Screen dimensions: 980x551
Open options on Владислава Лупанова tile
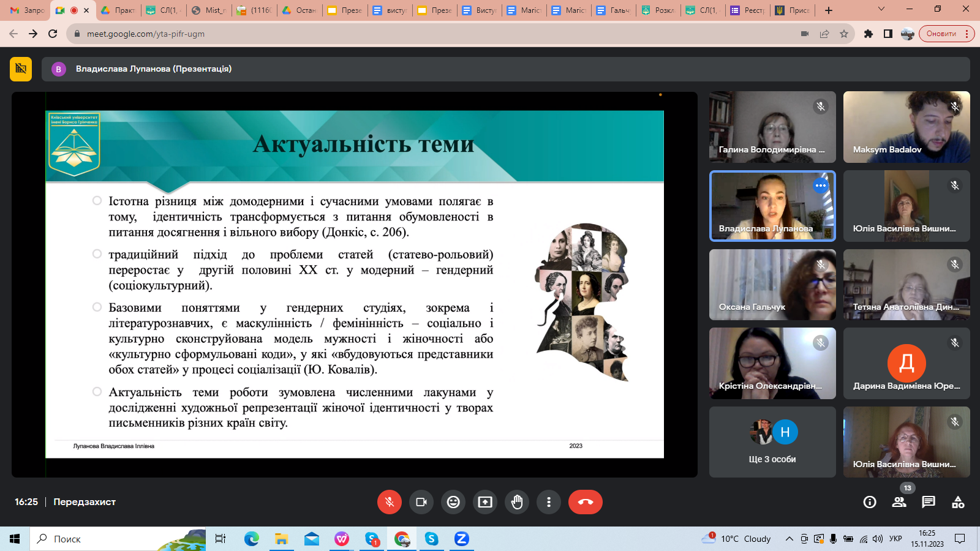tap(820, 186)
